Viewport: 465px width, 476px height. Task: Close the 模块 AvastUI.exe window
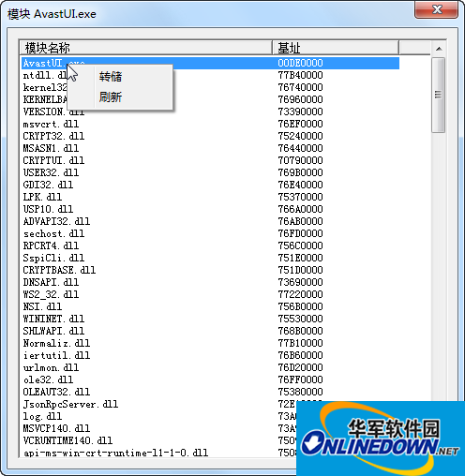point(437,9)
